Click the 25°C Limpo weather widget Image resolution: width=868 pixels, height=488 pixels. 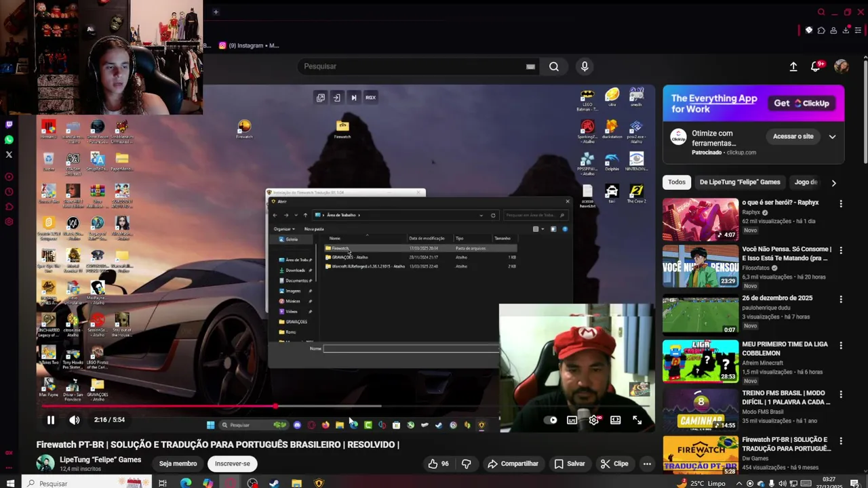point(701,483)
